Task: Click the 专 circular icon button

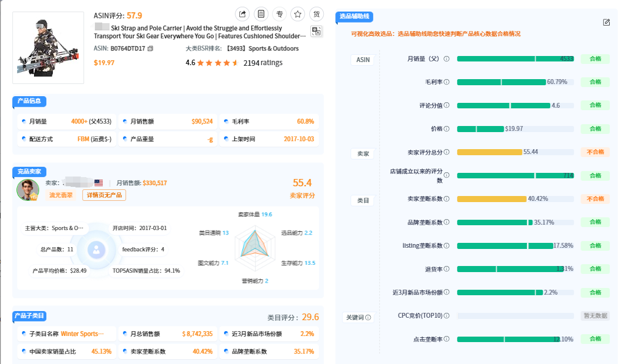Action: point(279,14)
